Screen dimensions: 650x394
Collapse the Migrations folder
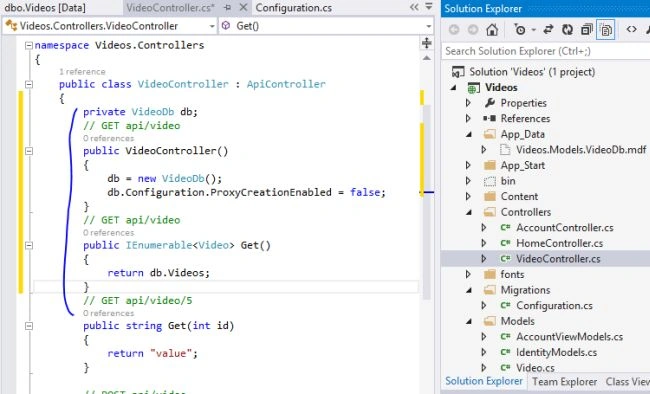[469, 290]
